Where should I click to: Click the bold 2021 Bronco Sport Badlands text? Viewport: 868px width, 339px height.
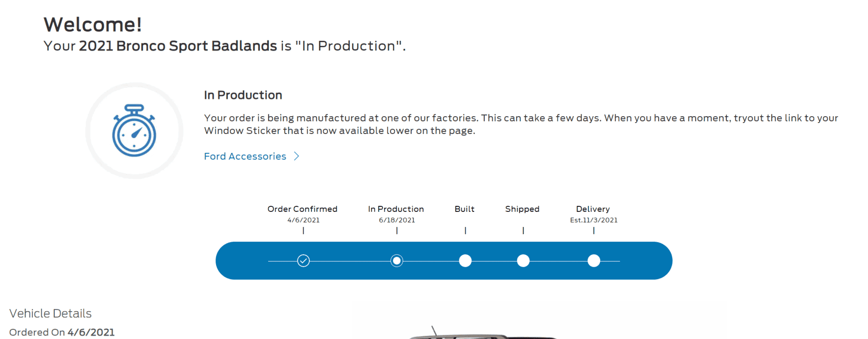click(178, 46)
